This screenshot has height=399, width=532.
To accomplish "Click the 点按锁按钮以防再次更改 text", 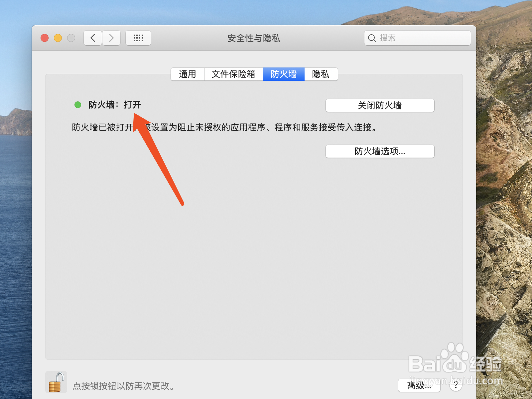I will point(124,386).
